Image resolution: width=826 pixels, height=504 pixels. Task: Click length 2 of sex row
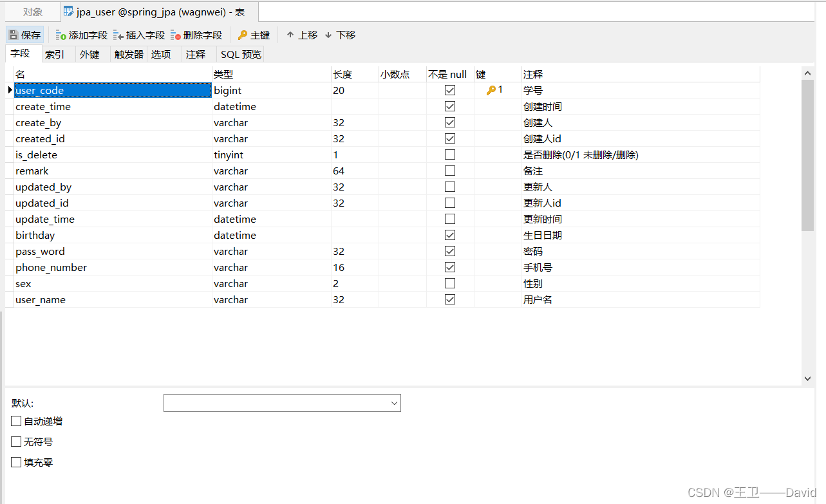pos(355,283)
